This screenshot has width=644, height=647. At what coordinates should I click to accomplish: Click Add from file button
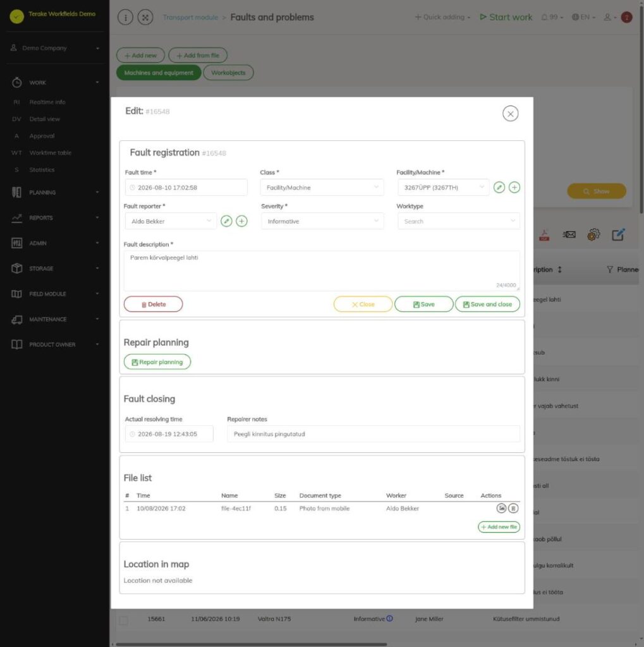tap(198, 56)
